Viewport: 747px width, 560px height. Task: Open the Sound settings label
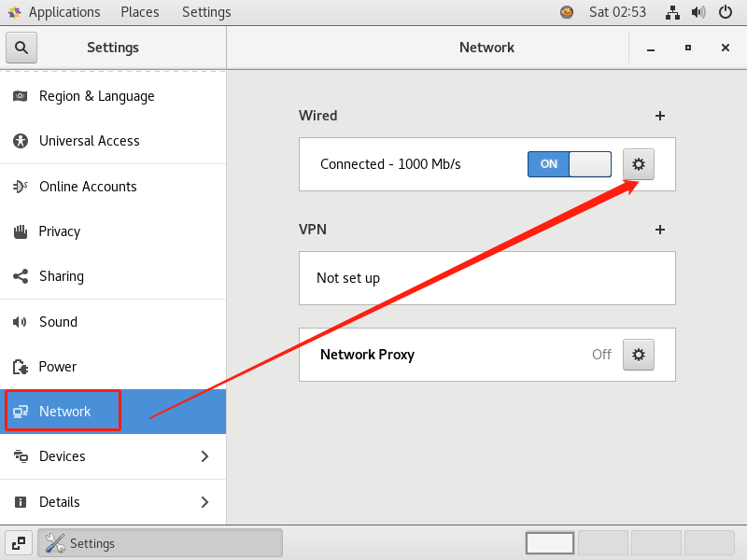coord(58,322)
